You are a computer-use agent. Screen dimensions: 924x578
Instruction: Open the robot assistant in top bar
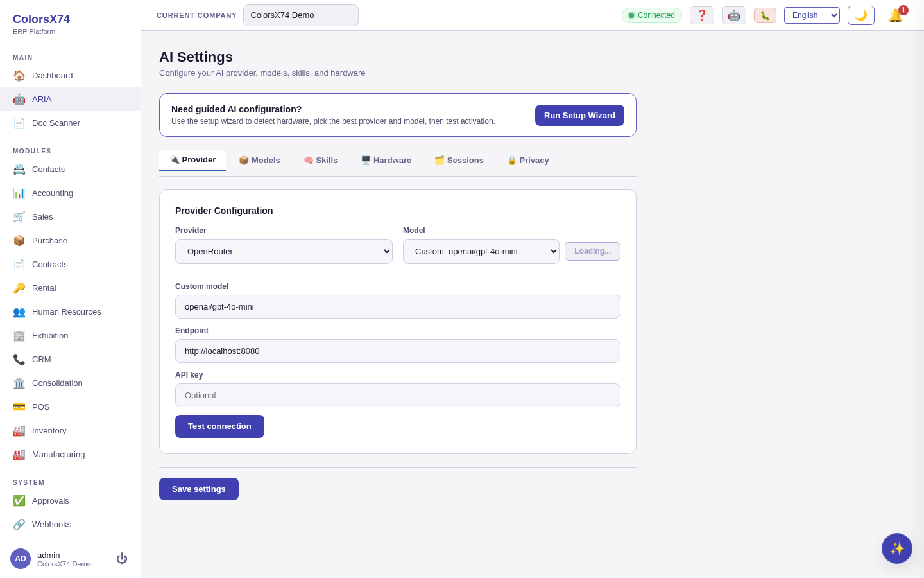[734, 15]
